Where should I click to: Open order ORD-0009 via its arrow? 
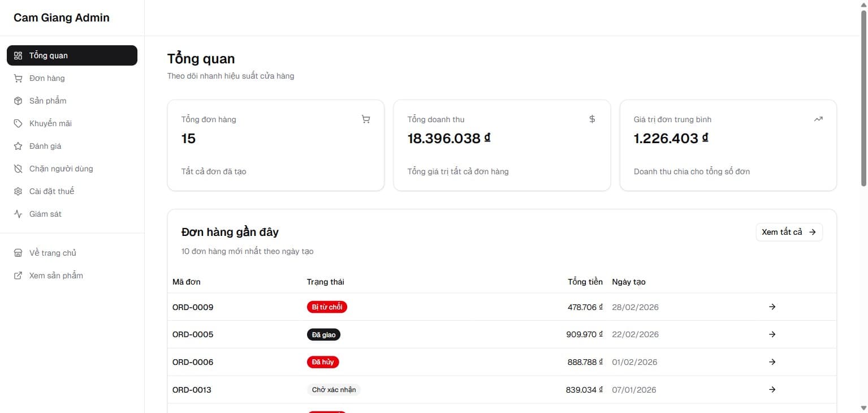pyautogui.click(x=772, y=307)
